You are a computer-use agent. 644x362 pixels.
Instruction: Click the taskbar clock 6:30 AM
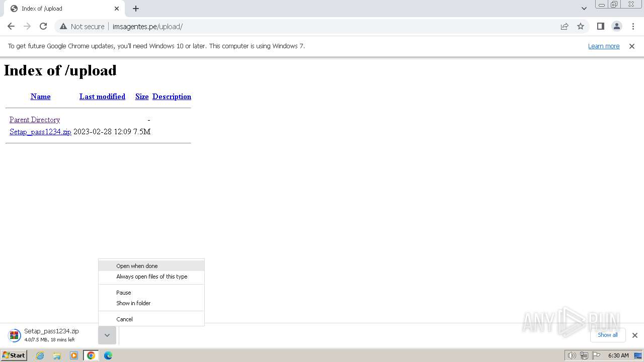pos(618,355)
